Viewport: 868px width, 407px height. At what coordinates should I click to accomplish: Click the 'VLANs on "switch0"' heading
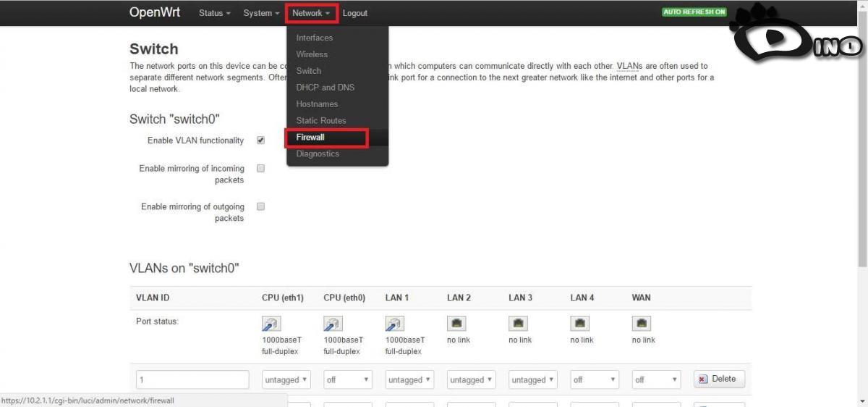[x=184, y=269]
